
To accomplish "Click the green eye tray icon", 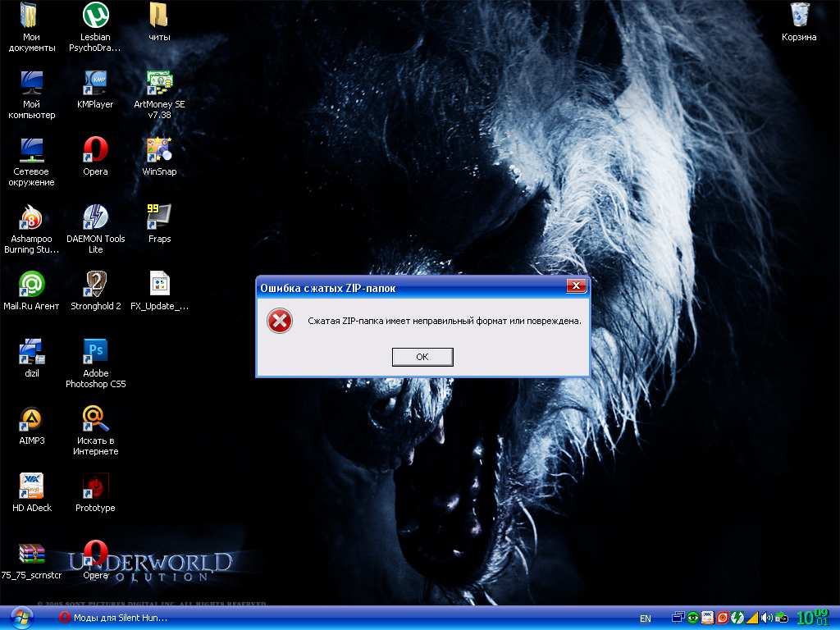I will point(692,618).
